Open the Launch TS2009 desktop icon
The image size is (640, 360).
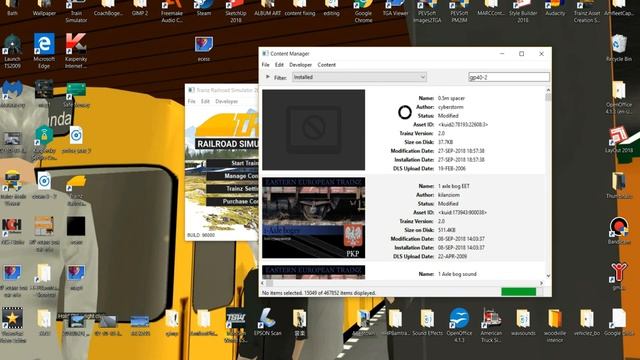point(12,51)
